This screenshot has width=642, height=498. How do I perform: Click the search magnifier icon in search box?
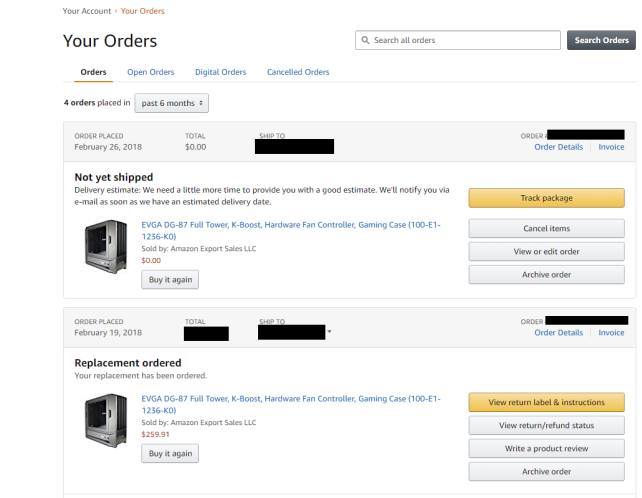click(x=365, y=41)
